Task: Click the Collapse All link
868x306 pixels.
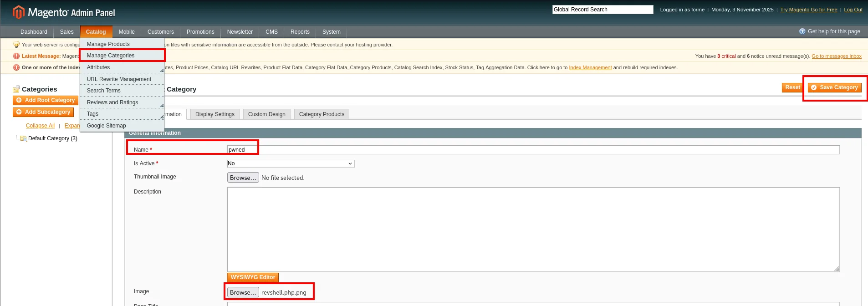Action: tap(40, 126)
